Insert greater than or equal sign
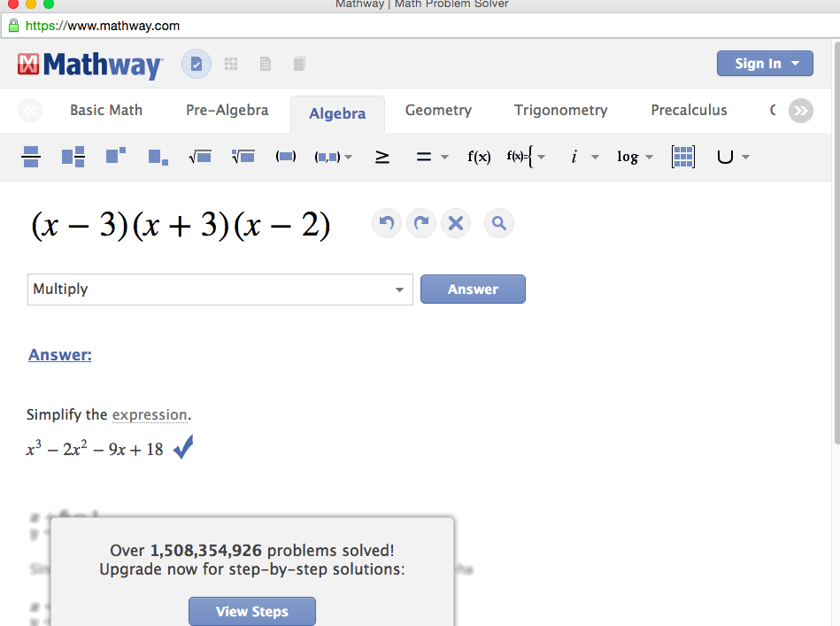The height and width of the screenshot is (626, 840). pos(382,157)
